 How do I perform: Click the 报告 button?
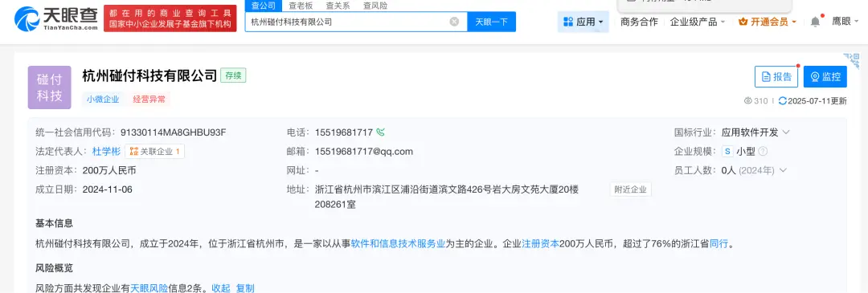point(776,77)
